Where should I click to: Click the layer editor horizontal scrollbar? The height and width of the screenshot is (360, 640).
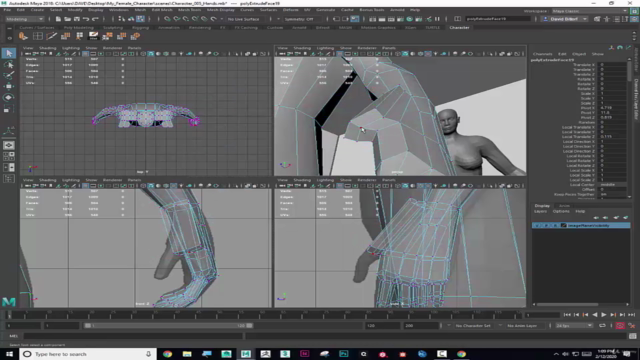coord(567,304)
